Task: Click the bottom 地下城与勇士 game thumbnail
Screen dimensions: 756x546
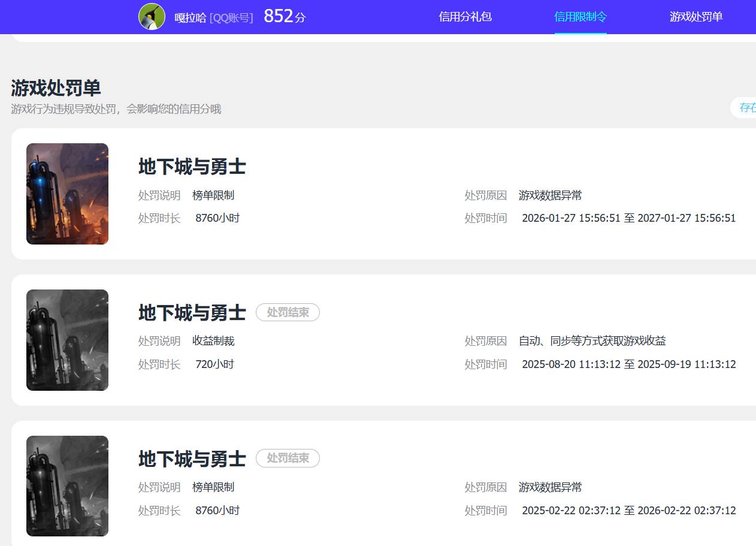Action: click(x=66, y=485)
